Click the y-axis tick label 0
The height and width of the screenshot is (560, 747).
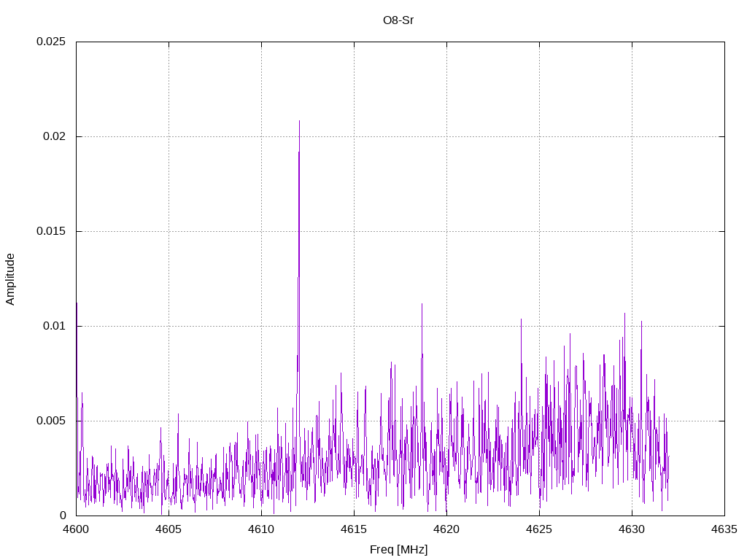[x=63, y=516]
